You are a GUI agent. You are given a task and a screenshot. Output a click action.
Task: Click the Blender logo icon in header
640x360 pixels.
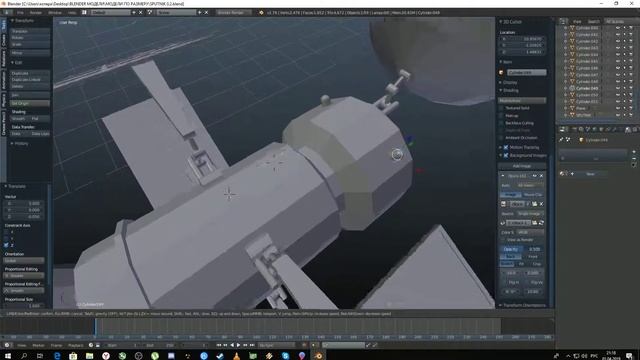point(261,13)
